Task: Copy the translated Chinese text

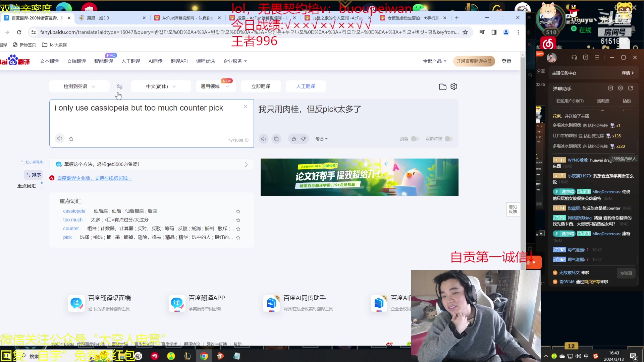Action: [x=276, y=139]
